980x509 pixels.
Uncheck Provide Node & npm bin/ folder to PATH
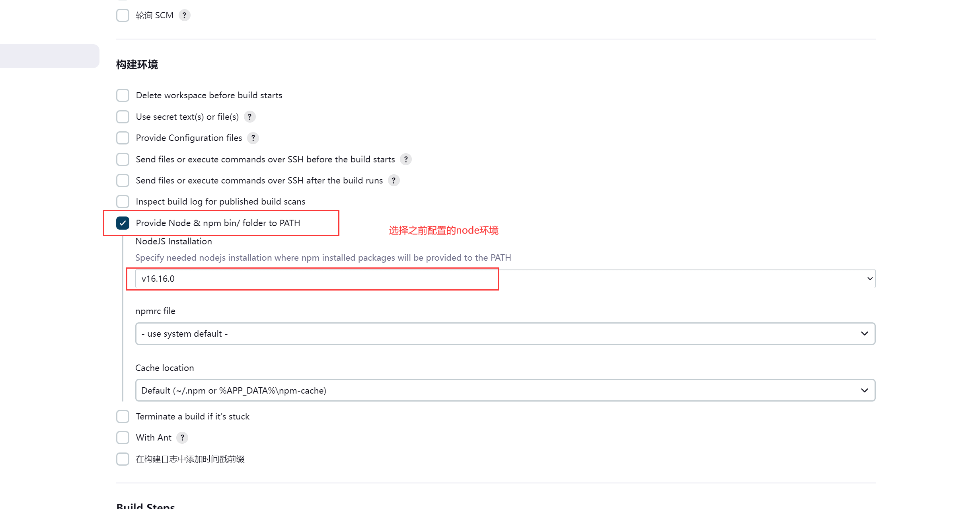tap(123, 223)
